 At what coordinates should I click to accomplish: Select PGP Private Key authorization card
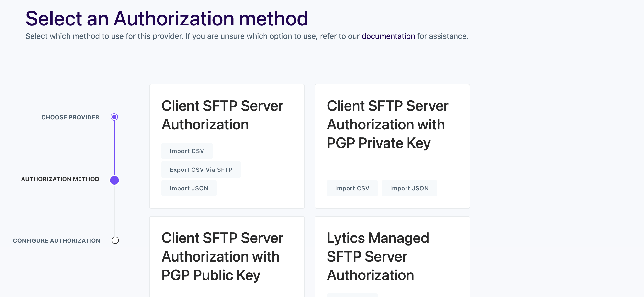point(387,124)
